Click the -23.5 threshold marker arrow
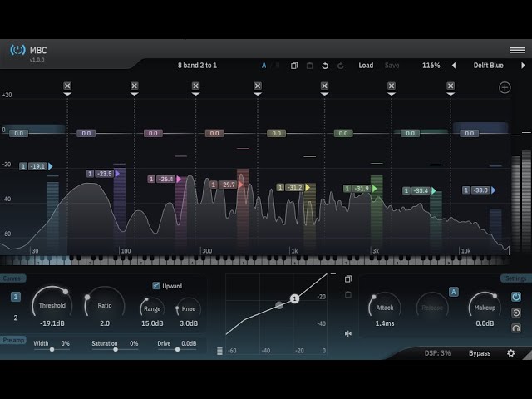The height and width of the screenshot is (399, 532). click(x=117, y=174)
